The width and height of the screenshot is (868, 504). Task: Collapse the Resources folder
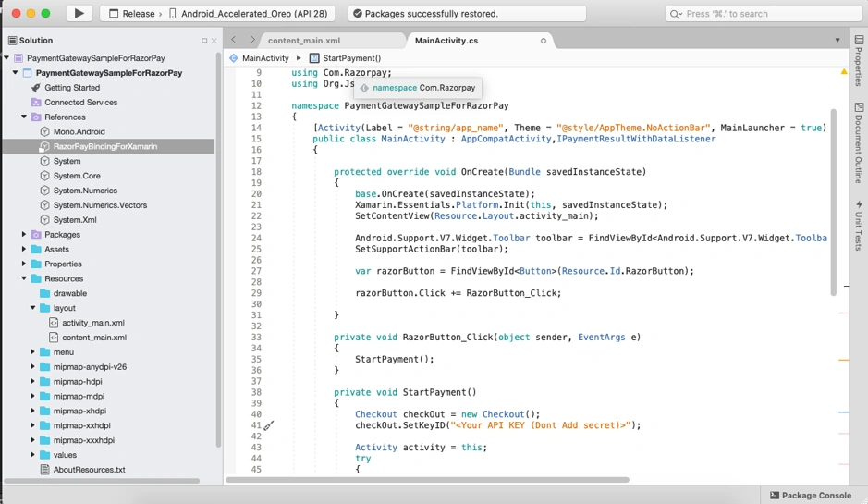24,278
